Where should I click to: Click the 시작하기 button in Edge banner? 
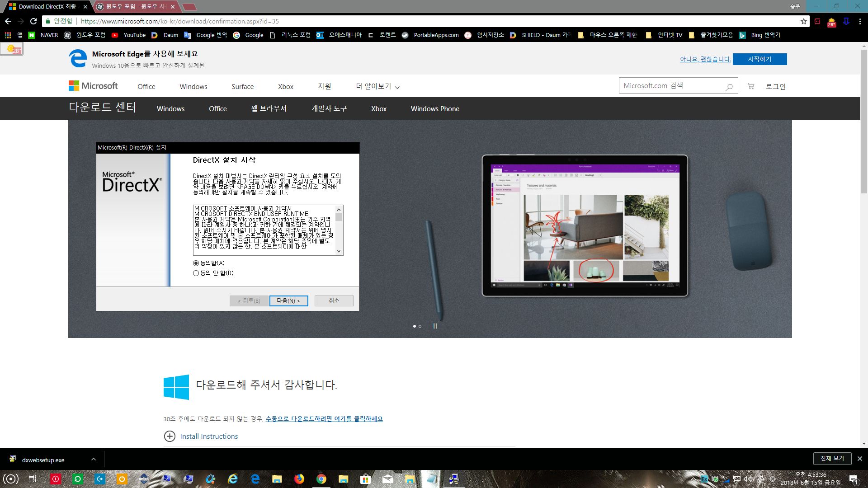759,59
